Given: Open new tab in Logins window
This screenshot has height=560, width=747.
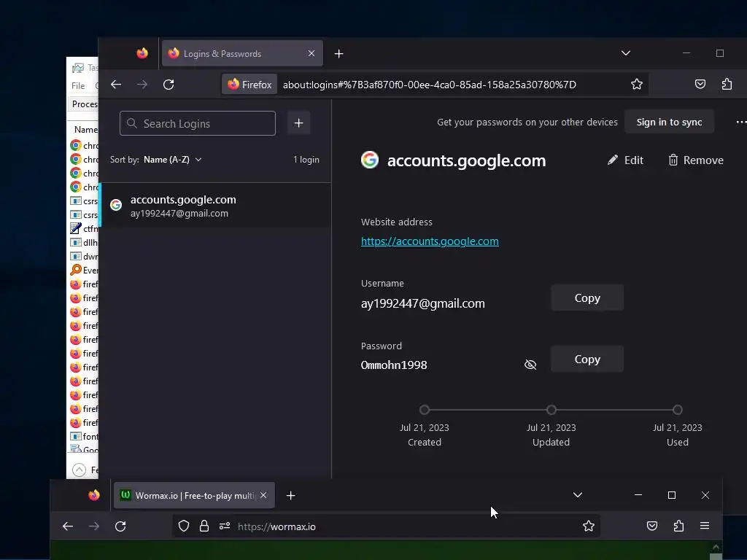Looking at the screenshot, I should (338, 54).
